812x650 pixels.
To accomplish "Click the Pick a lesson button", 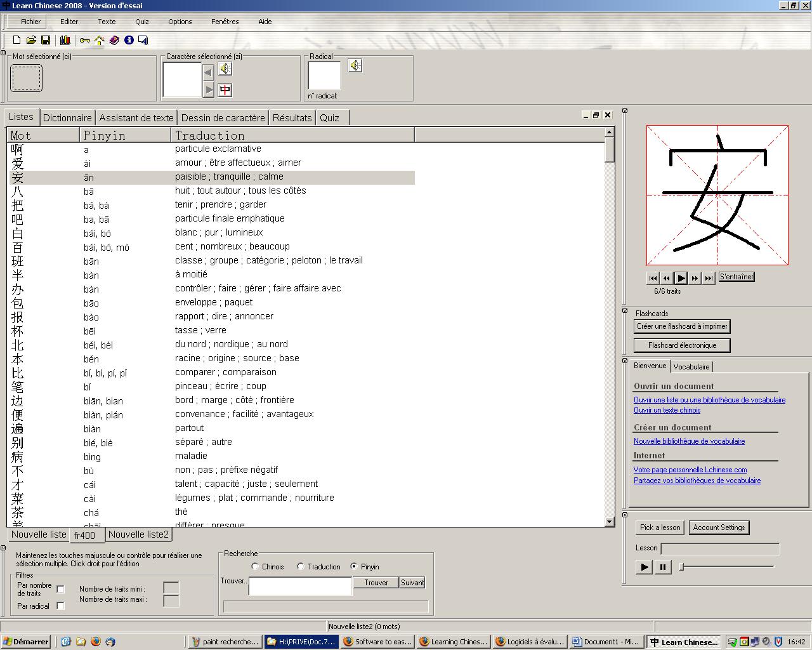I will coord(660,527).
